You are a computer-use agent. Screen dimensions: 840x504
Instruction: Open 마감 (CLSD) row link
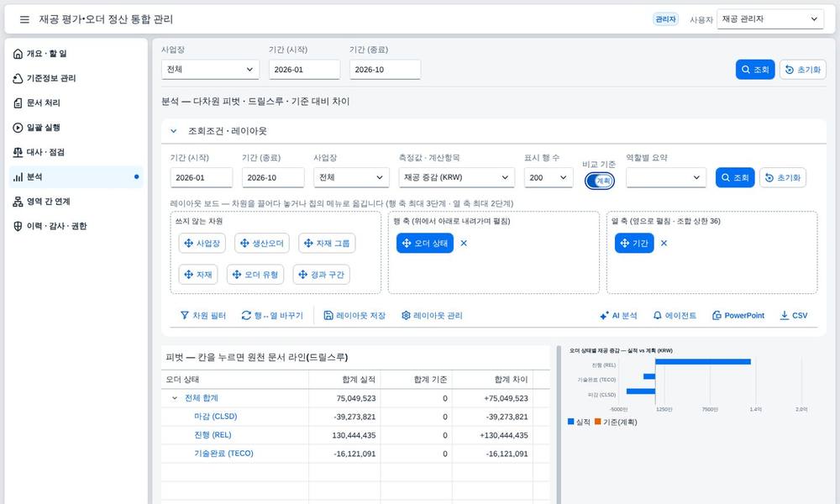(215, 416)
